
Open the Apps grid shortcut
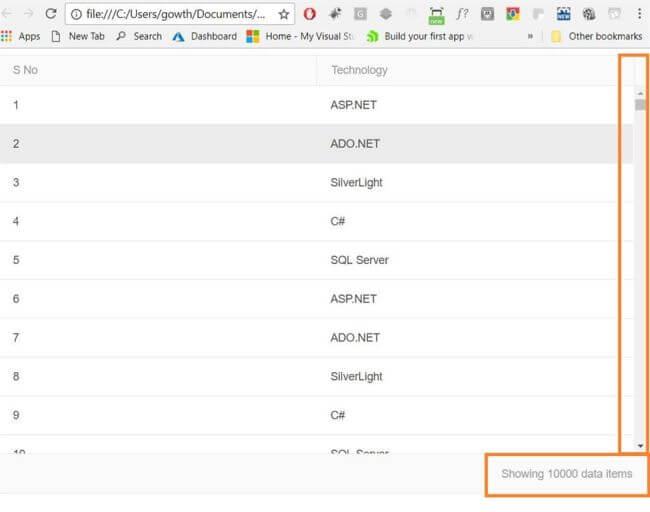tap(21, 36)
